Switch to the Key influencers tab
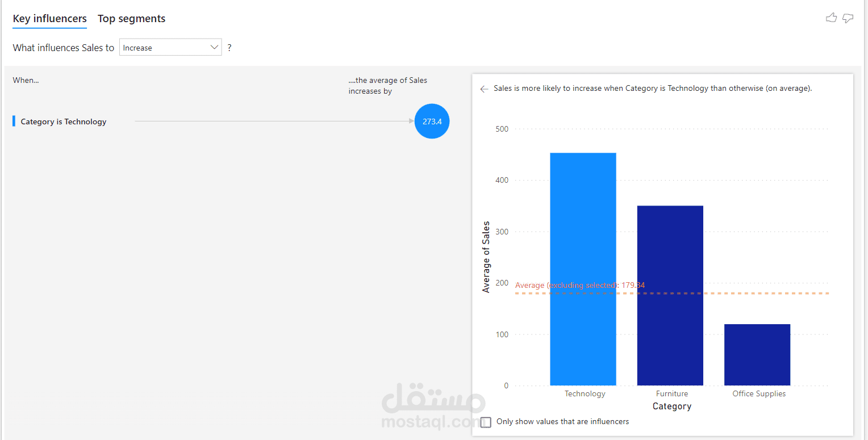Image resolution: width=868 pixels, height=440 pixels. 50,19
